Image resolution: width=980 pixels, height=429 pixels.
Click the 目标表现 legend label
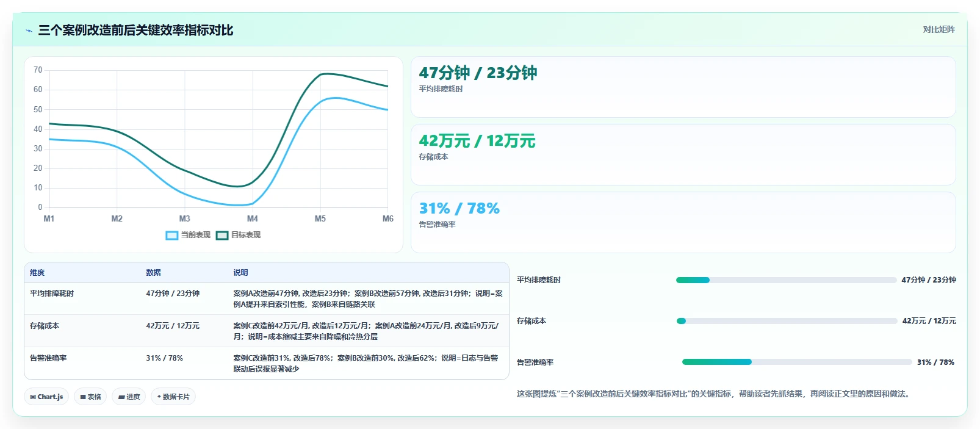tap(246, 235)
